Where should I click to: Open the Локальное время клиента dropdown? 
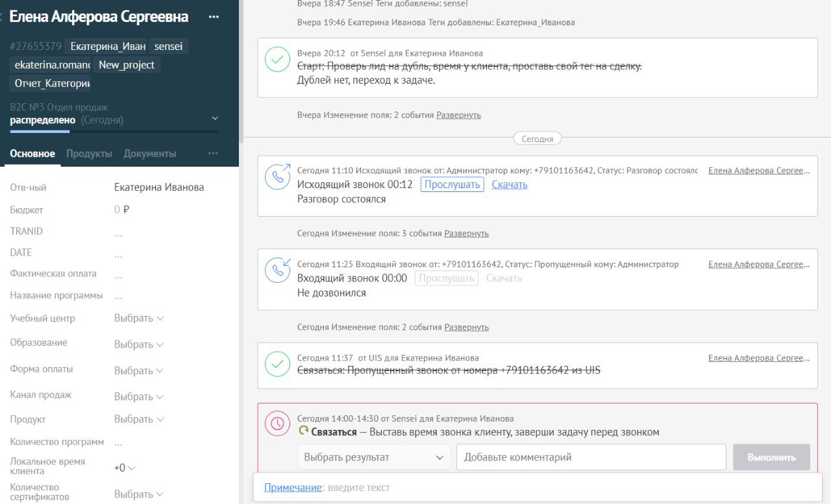click(x=125, y=468)
